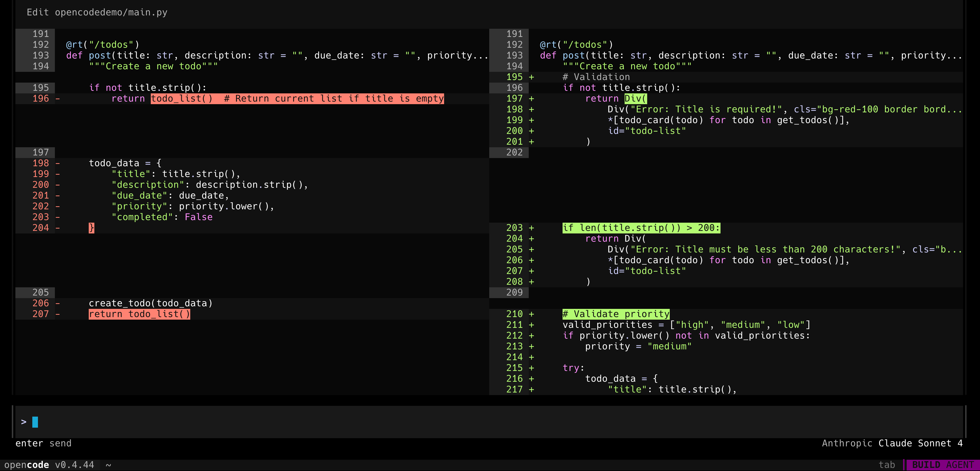Click the removed 'return todo_list()' on line 207
The image size is (980, 471).
pos(139,314)
